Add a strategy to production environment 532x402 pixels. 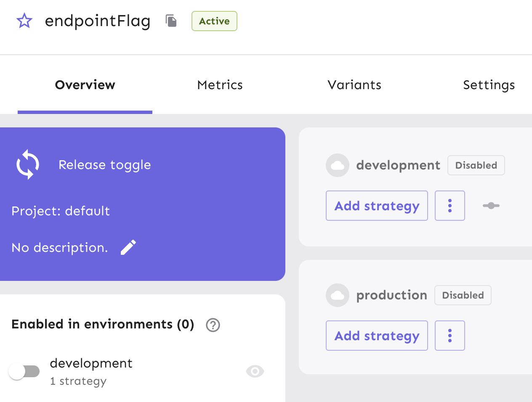[x=377, y=336]
